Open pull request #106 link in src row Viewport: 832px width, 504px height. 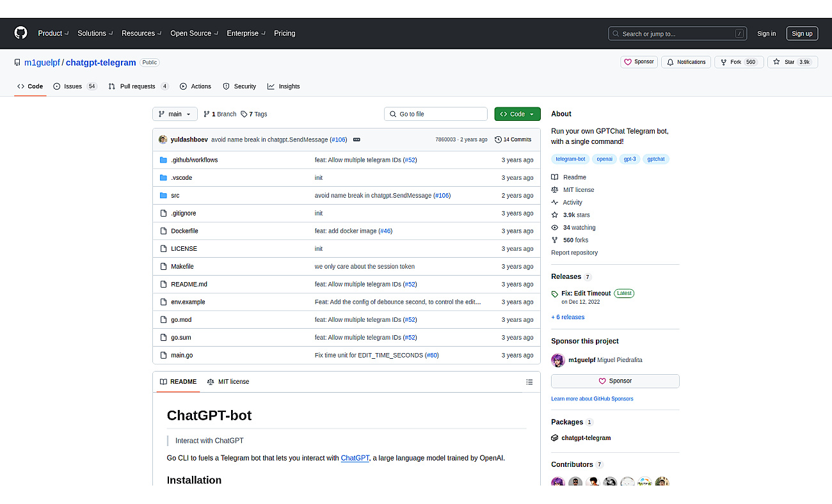[442, 196]
